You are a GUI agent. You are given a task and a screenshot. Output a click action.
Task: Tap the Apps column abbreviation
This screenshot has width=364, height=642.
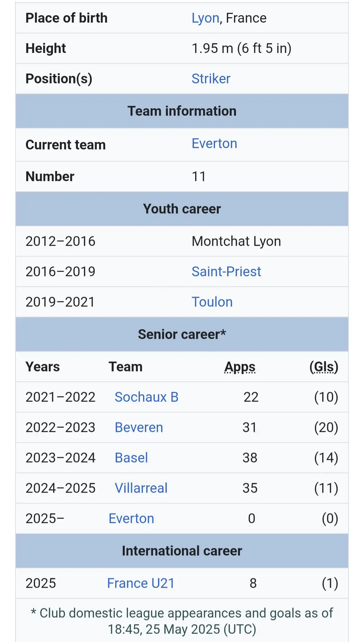click(x=240, y=367)
